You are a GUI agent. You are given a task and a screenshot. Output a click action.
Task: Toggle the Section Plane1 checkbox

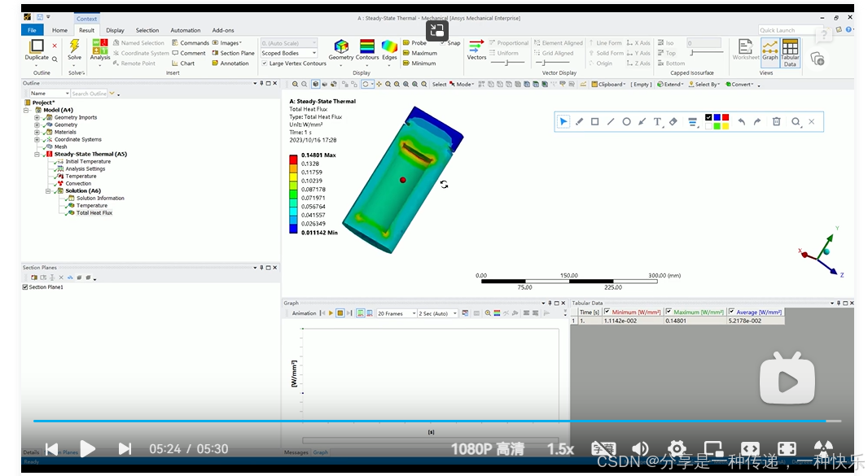coord(24,286)
